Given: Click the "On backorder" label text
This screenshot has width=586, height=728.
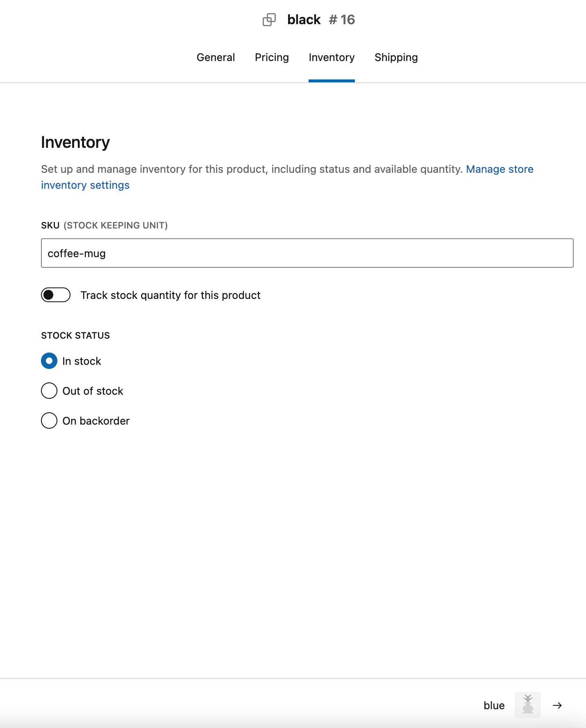Looking at the screenshot, I should (x=96, y=421).
